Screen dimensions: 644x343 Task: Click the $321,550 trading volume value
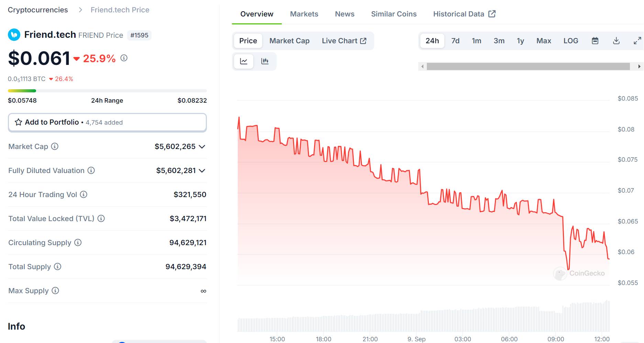coord(190,195)
